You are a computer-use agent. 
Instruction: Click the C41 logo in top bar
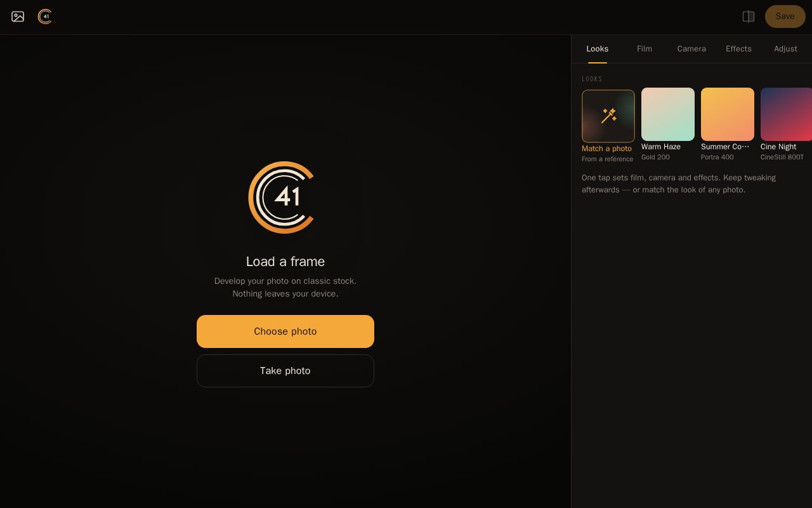click(45, 17)
